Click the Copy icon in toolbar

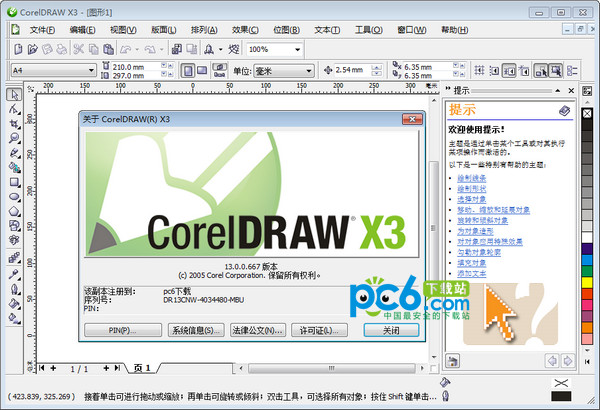[x=94, y=49]
